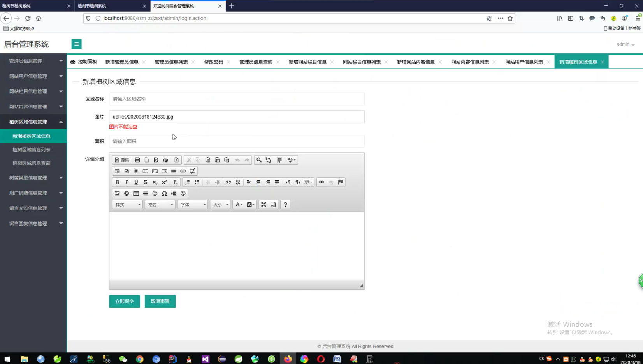Click the 区域名称 input field
Screen dimensions: 643x364
[237, 99]
